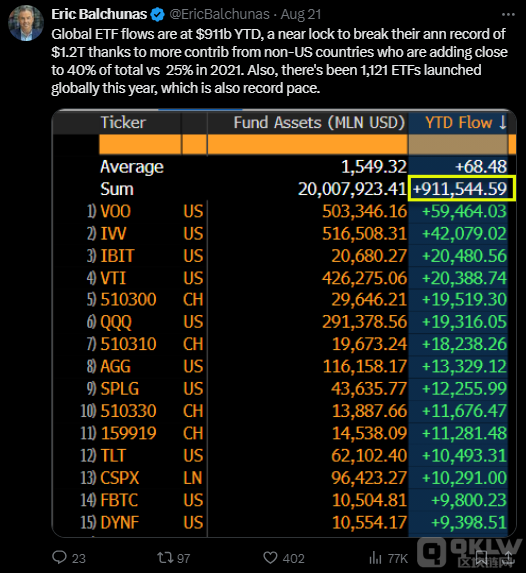
Task: Click the Ticker column header
Action: pos(123,122)
